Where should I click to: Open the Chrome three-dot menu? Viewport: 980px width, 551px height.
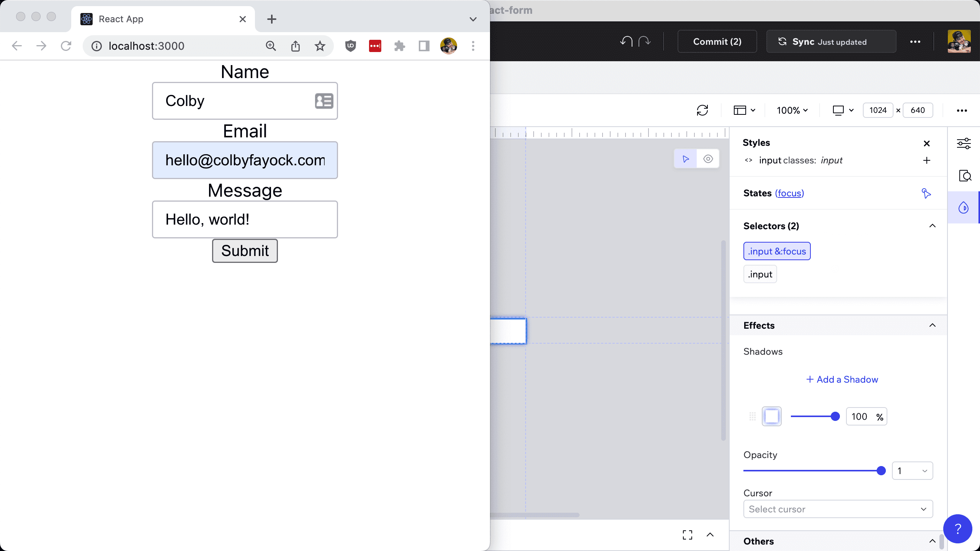pyautogui.click(x=473, y=46)
